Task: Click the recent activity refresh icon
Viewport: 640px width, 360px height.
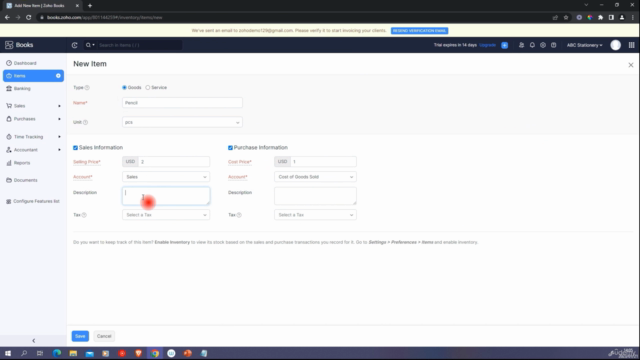Action: 74,45
